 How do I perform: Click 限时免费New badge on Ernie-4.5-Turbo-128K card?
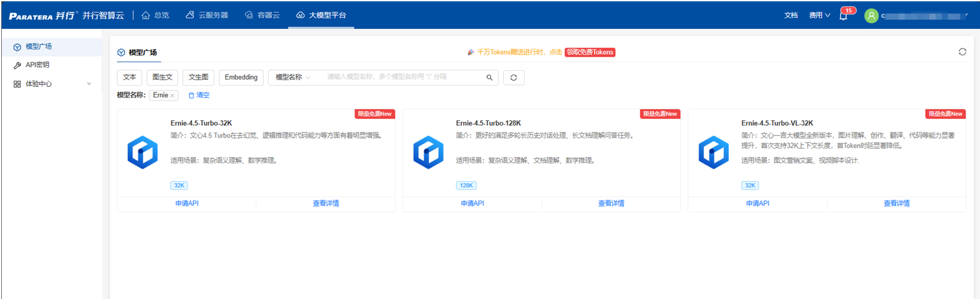click(x=660, y=114)
